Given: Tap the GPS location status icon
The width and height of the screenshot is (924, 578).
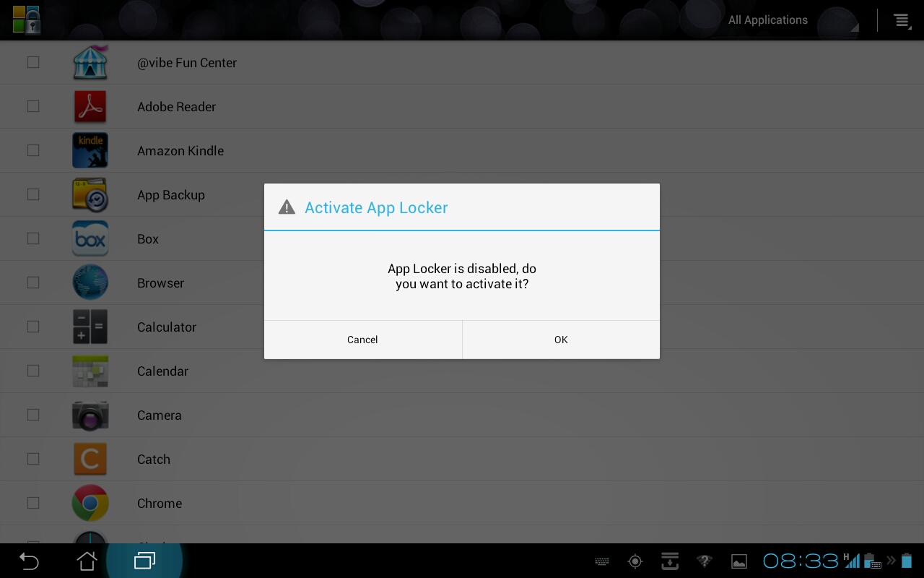Looking at the screenshot, I should click(635, 561).
